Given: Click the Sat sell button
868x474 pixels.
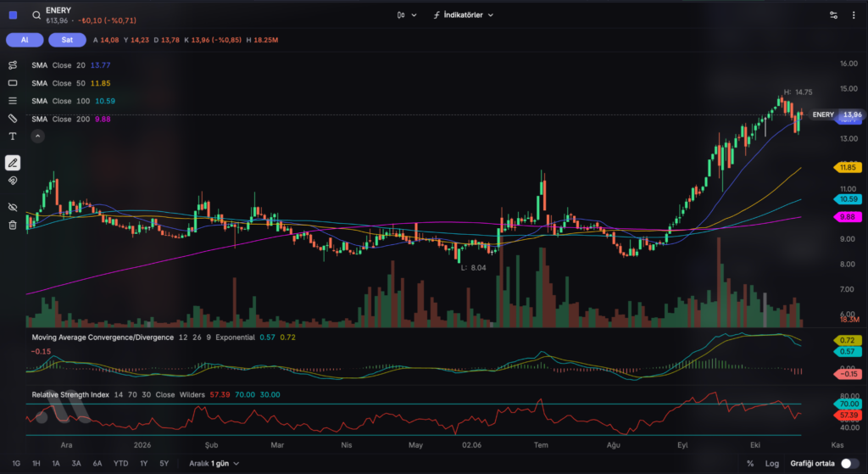Looking at the screenshot, I should click(x=67, y=40).
